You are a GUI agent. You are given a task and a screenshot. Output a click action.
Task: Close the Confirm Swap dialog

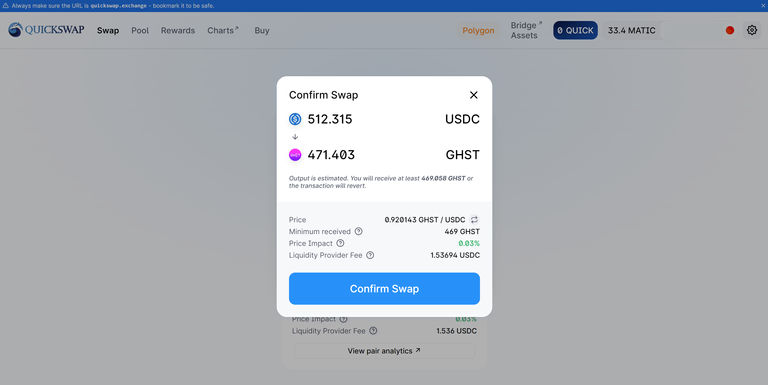[474, 95]
